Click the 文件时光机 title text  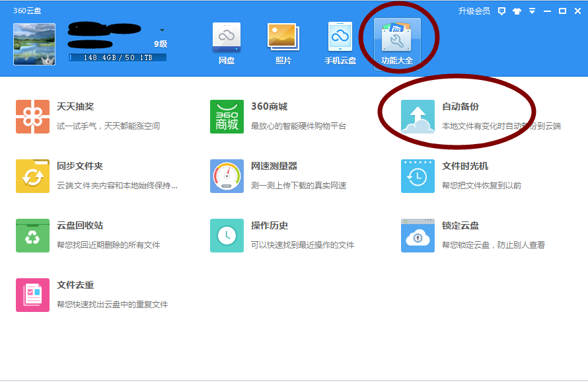(465, 166)
